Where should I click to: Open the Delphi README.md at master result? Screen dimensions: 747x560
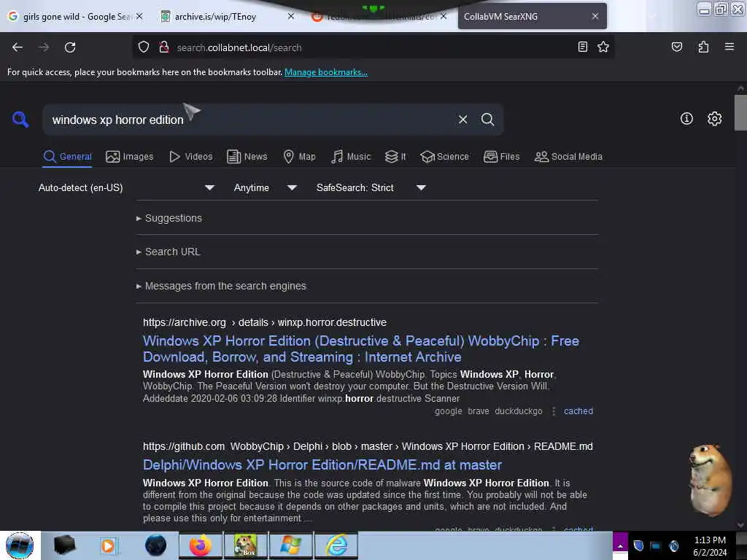pos(322,464)
